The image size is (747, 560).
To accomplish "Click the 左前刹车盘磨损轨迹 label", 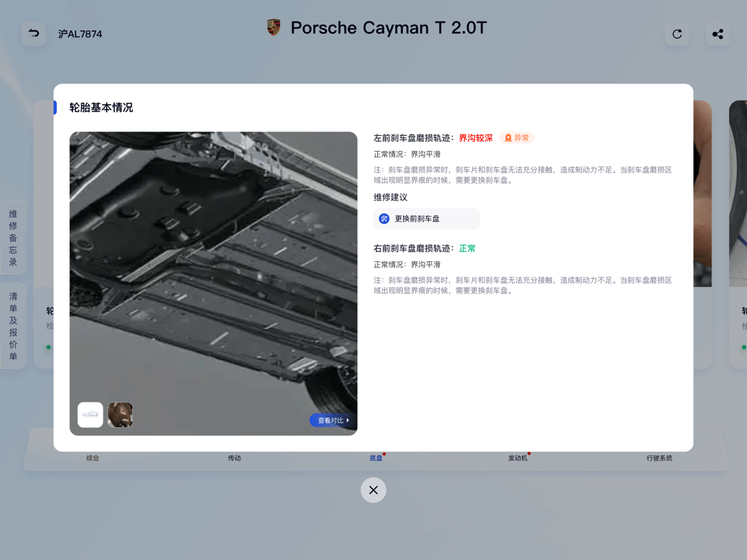I will [x=412, y=138].
